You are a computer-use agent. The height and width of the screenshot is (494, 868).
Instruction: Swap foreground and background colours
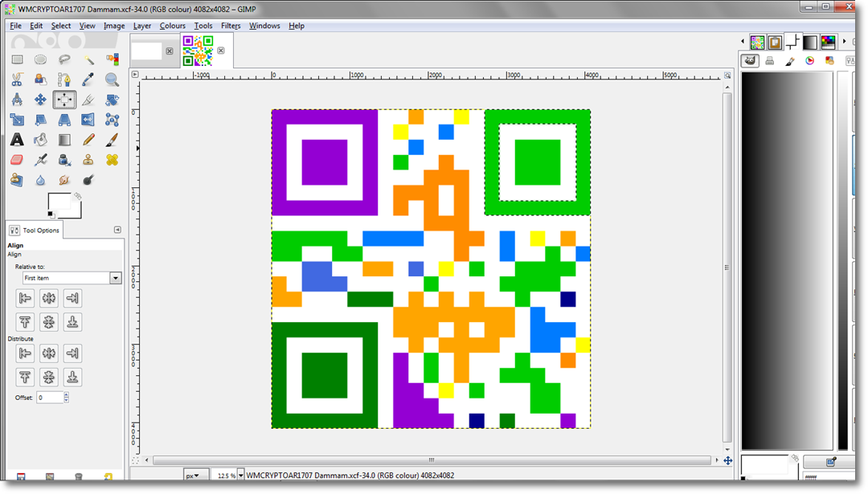click(78, 196)
